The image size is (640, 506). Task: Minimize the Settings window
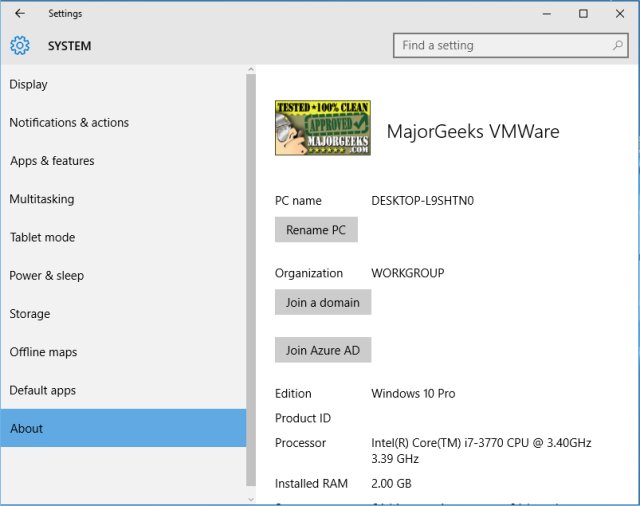[547, 14]
